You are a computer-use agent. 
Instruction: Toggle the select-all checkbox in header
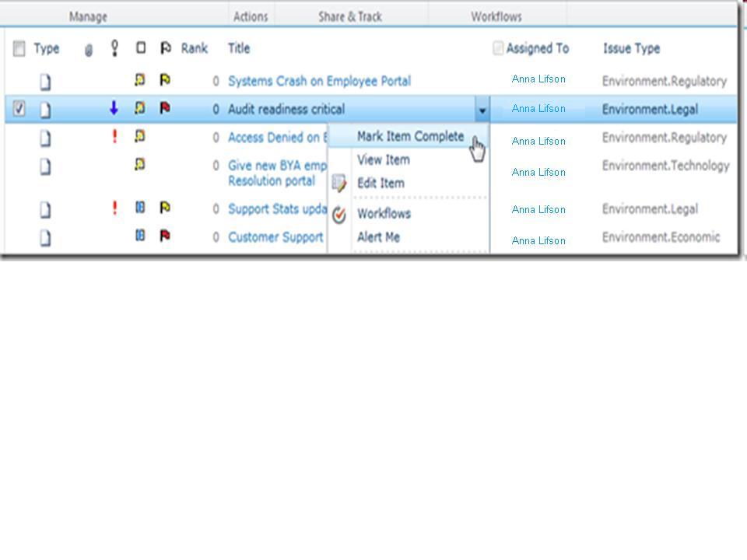point(19,48)
